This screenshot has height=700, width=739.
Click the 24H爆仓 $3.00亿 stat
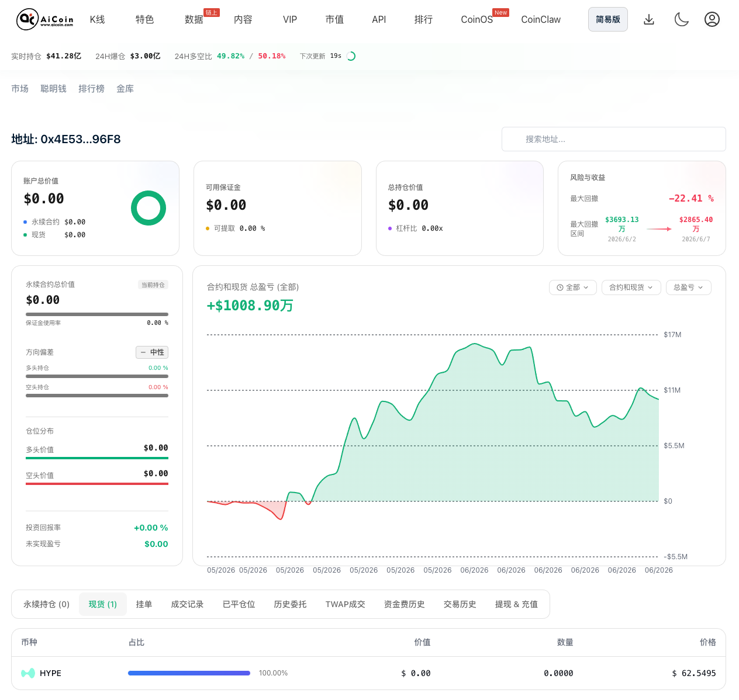point(128,56)
